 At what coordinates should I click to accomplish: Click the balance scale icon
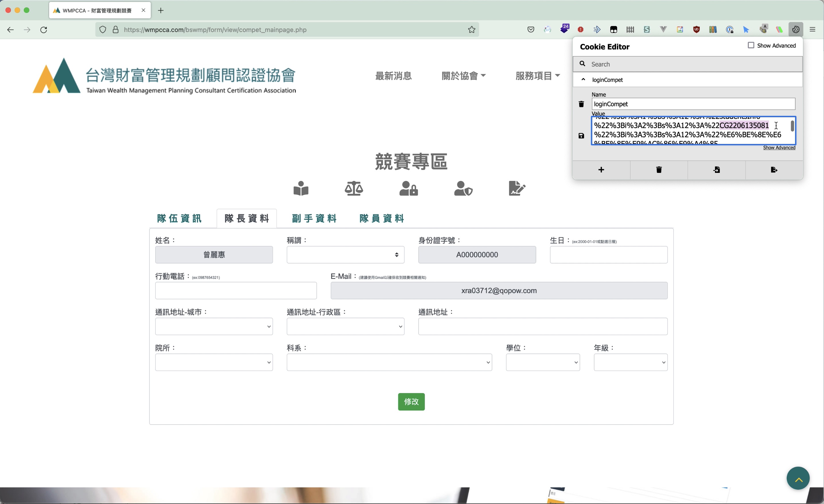click(354, 188)
